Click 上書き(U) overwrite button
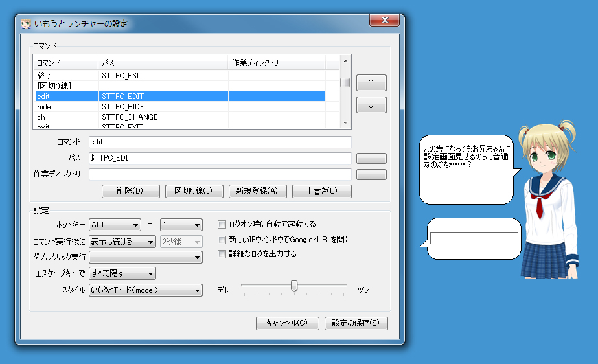This screenshot has width=598, height=364. (321, 191)
